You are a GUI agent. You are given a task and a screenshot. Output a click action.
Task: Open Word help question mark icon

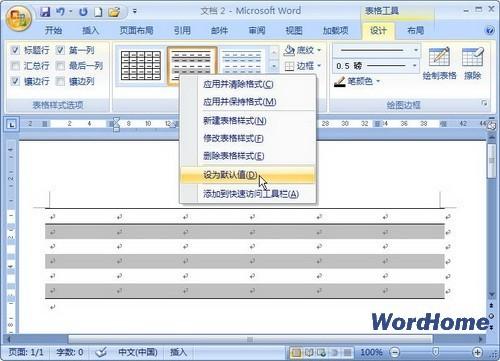click(x=490, y=31)
